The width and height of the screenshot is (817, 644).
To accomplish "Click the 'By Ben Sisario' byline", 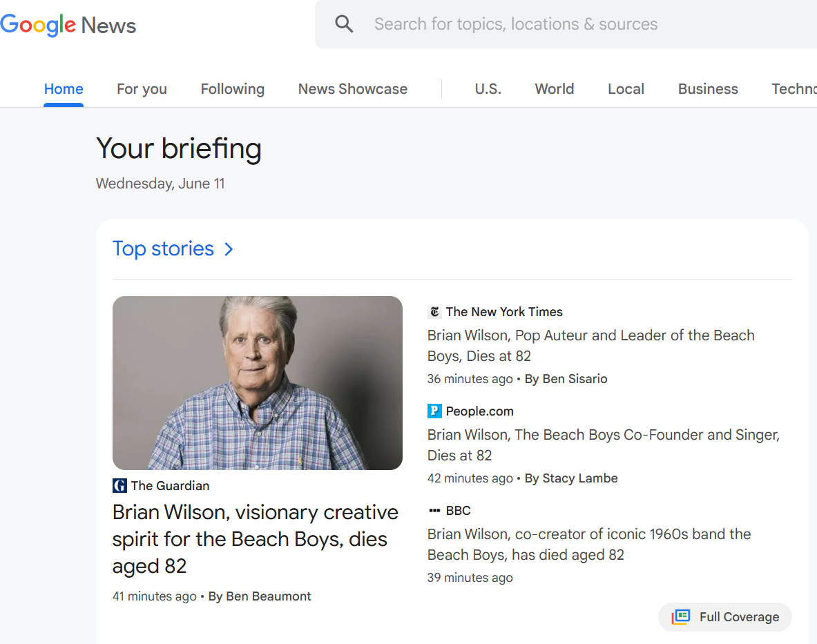I will [566, 379].
